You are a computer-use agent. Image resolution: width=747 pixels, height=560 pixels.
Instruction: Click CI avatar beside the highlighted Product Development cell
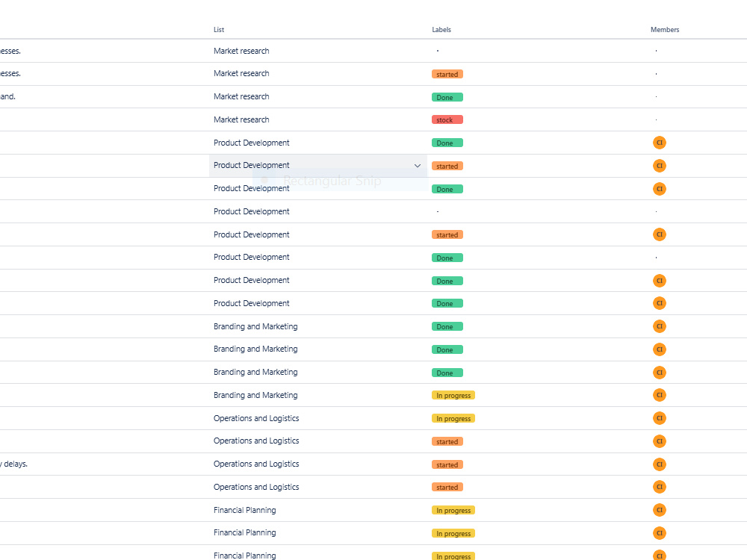pyautogui.click(x=660, y=166)
